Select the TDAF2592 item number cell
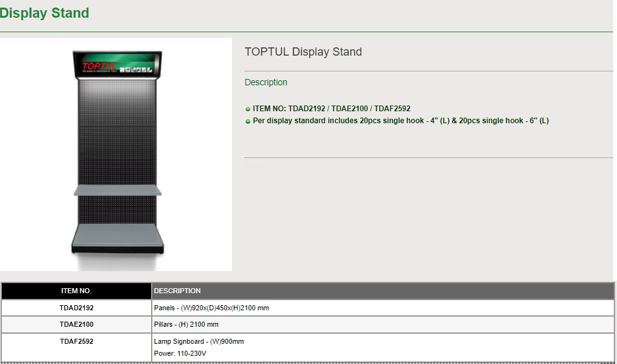Viewport: 617px width, 364px height. (x=76, y=347)
